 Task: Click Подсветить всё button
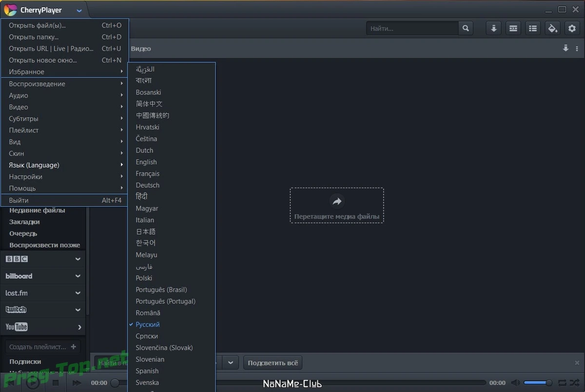click(x=273, y=363)
